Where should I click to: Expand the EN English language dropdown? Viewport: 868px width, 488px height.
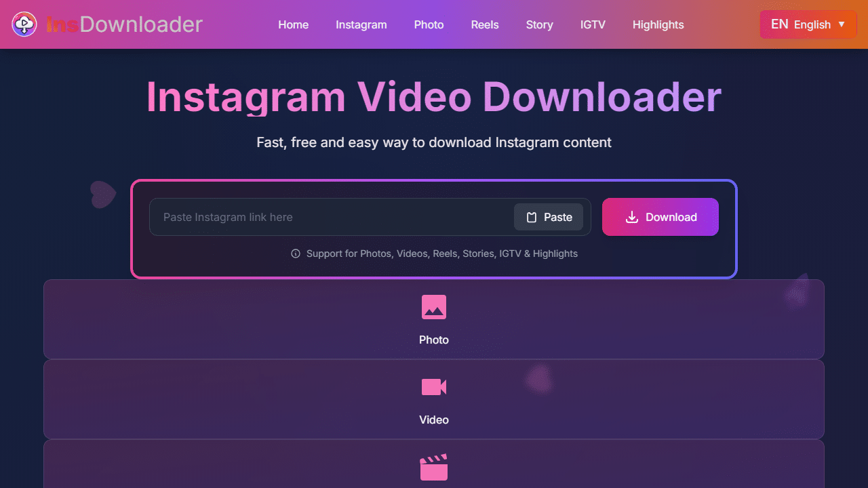[808, 24]
